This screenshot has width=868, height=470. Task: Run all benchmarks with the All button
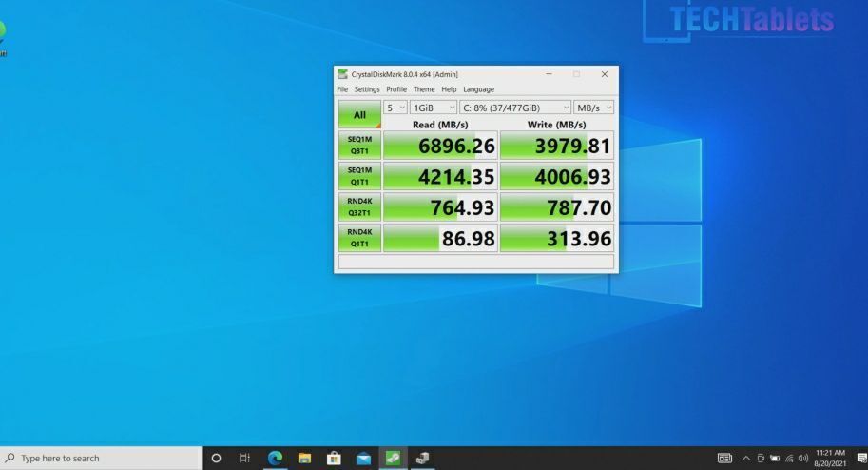click(x=359, y=115)
